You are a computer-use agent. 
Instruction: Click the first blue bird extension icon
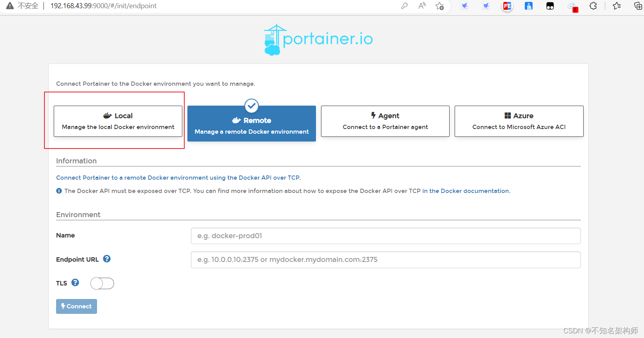(464, 6)
